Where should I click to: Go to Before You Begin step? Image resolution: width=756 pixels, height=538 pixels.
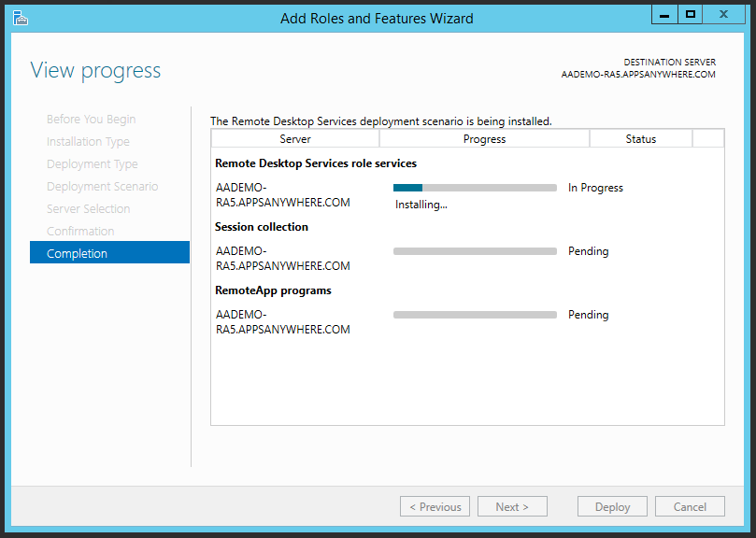click(91, 120)
